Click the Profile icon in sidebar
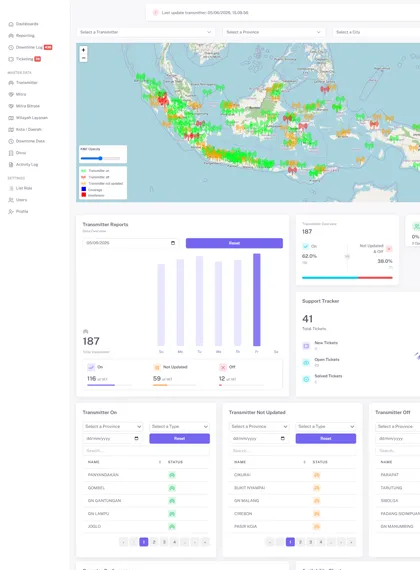 (x=11, y=212)
